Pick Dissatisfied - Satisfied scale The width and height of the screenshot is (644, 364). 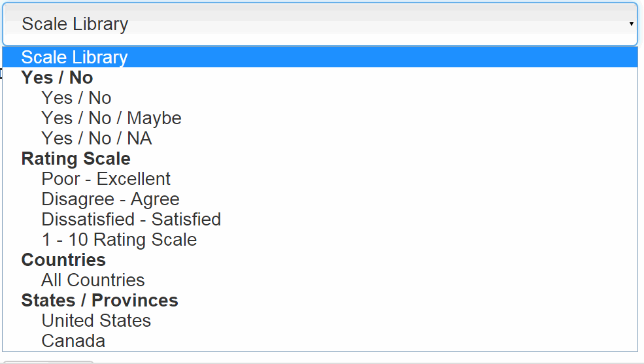[x=131, y=220]
